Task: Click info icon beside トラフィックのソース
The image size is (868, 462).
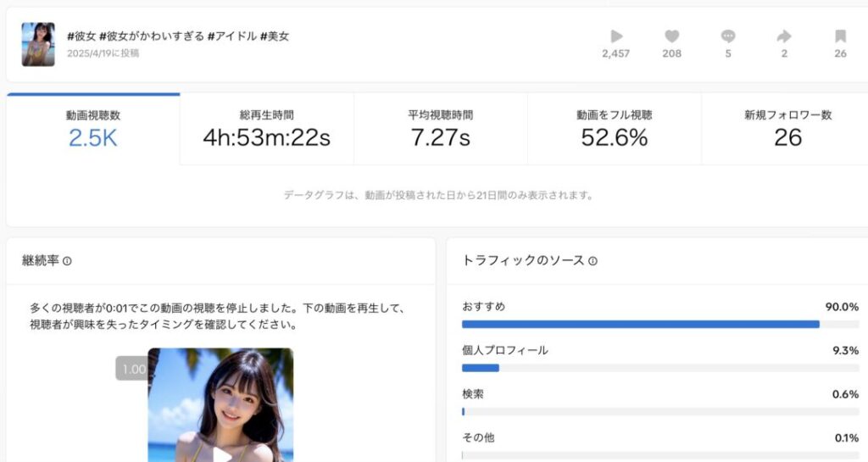Action: tap(593, 261)
